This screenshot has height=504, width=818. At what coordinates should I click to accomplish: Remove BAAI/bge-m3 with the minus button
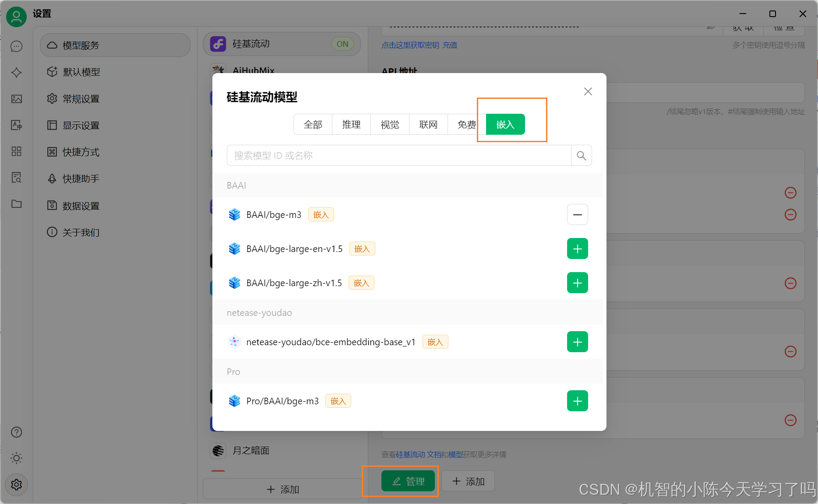[578, 214]
